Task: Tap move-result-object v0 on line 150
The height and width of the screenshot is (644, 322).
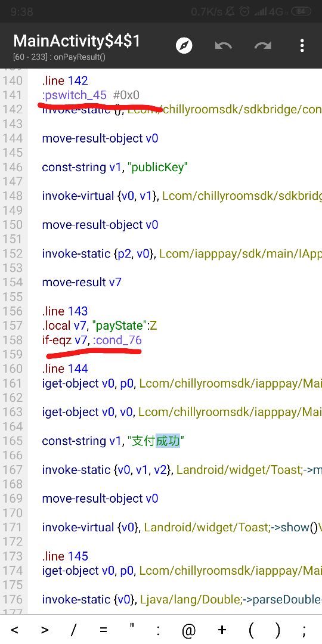Action: (x=100, y=225)
